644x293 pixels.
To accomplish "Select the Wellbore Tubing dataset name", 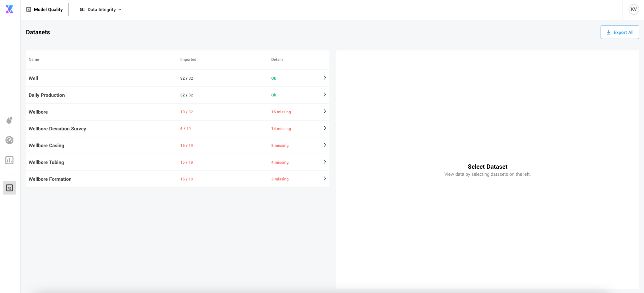I will point(46,162).
